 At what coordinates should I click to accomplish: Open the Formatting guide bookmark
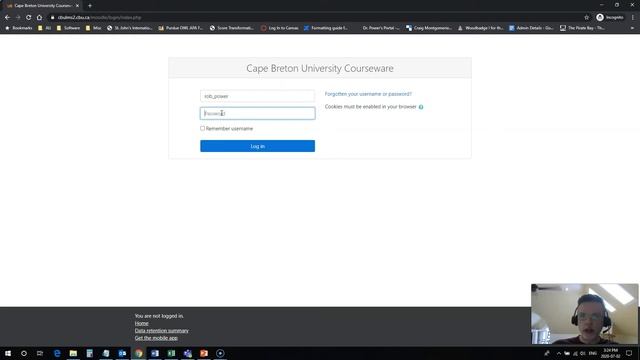click(326, 28)
